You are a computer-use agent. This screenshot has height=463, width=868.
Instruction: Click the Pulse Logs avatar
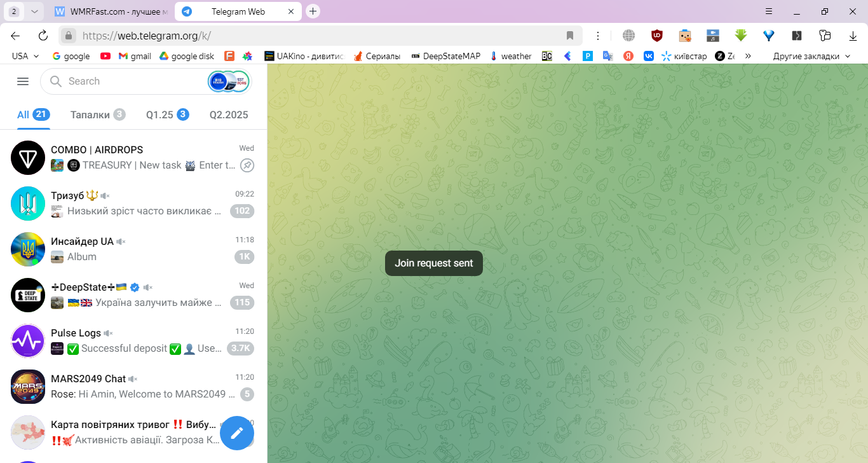coord(28,340)
